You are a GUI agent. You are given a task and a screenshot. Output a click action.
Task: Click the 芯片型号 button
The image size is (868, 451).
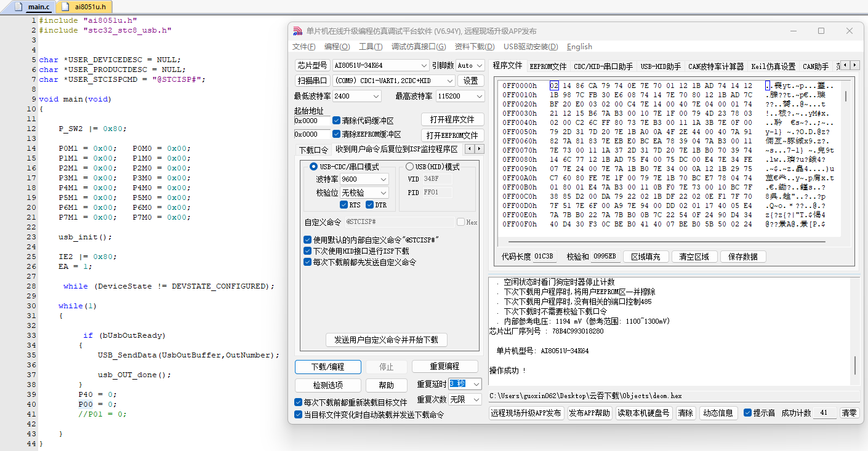(312, 65)
